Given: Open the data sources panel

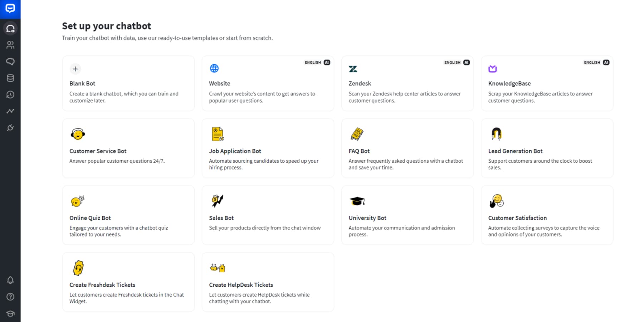Looking at the screenshot, I should point(10,78).
